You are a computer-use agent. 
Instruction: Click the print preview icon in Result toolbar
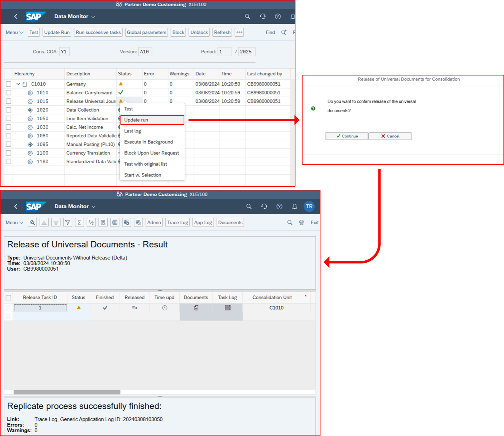pos(103,222)
